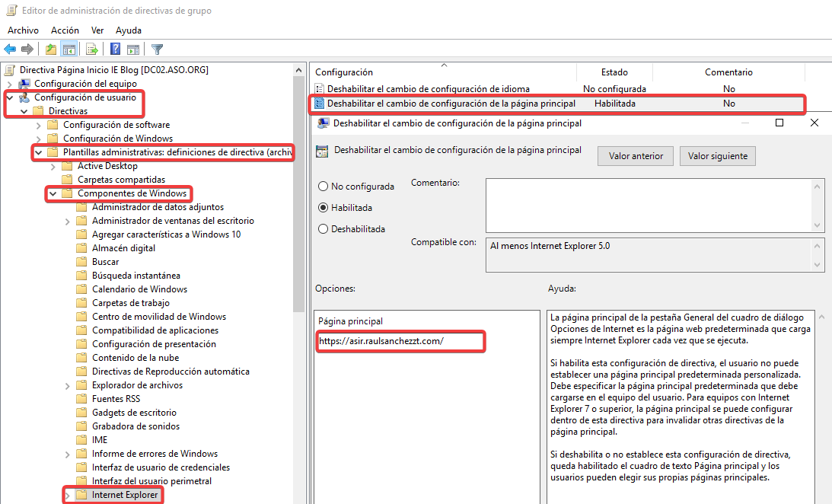Click the 'Valor anterior' button

636,156
